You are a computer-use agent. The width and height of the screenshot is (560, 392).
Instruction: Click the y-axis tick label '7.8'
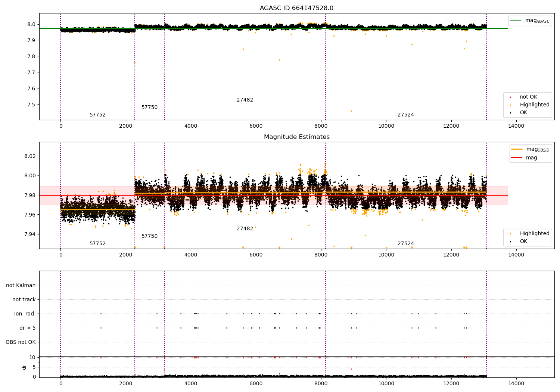pyautogui.click(x=31, y=56)
